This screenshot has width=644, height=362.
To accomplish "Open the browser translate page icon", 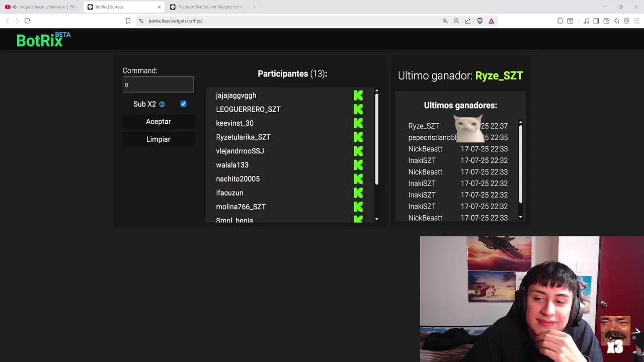I will [445, 21].
